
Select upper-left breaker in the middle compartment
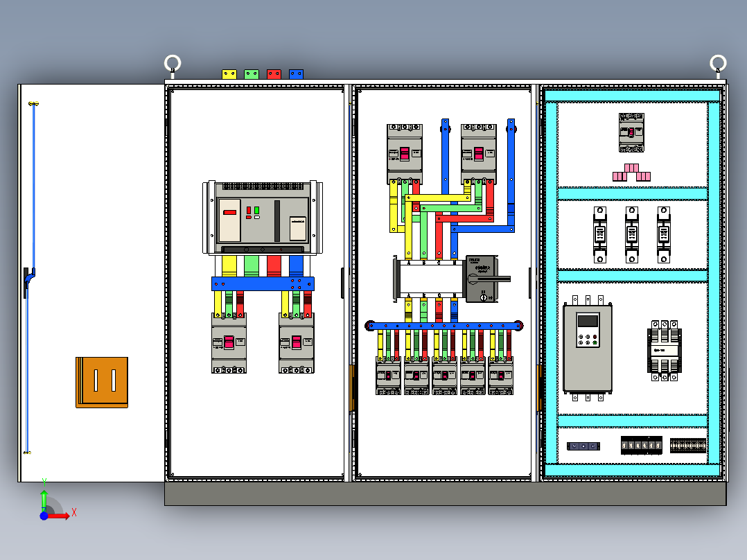pyautogui.click(x=405, y=154)
